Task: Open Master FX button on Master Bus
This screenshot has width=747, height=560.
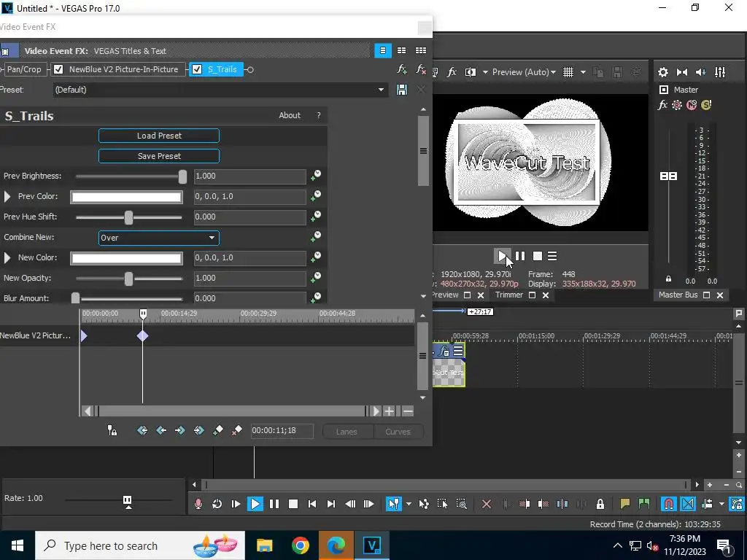Action: pos(662,105)
